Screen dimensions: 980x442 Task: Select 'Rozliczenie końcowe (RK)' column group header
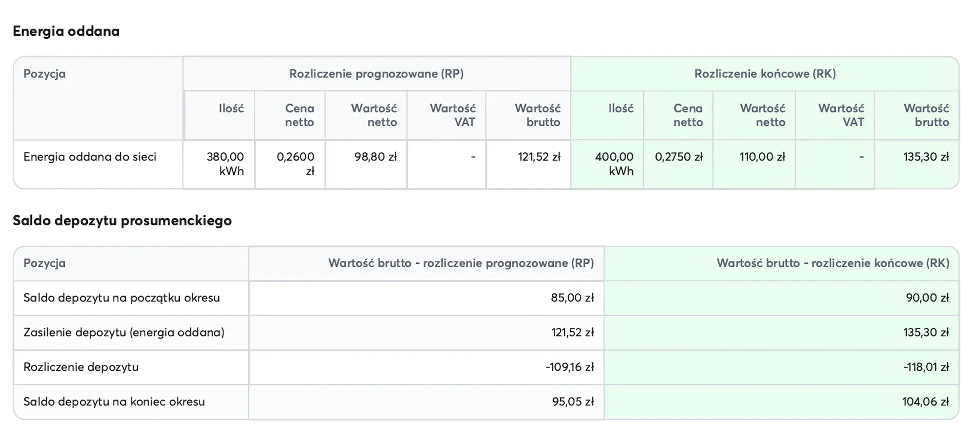pos(764,74)
